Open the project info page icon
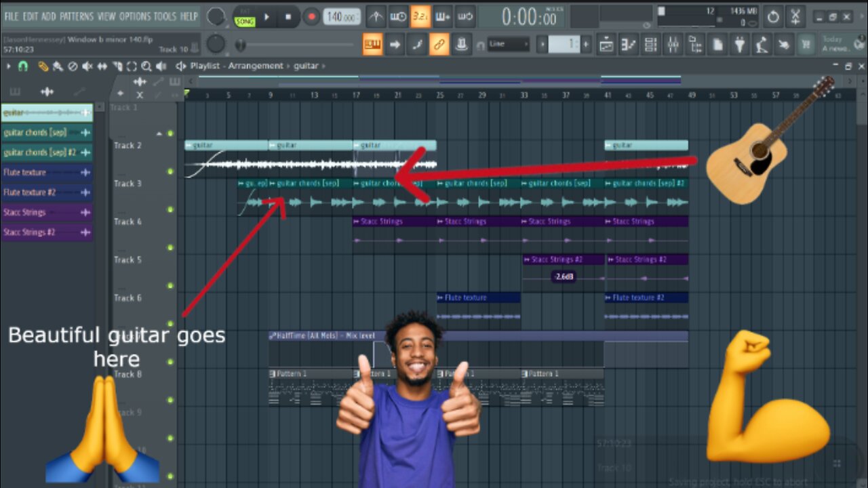 (x=717, y=45)
